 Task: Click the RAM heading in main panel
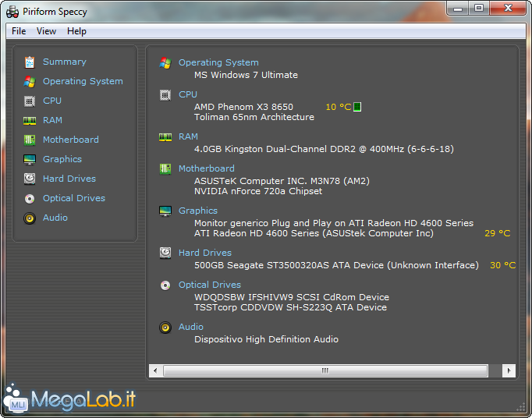pyautogui.click(x=188, y=136)
